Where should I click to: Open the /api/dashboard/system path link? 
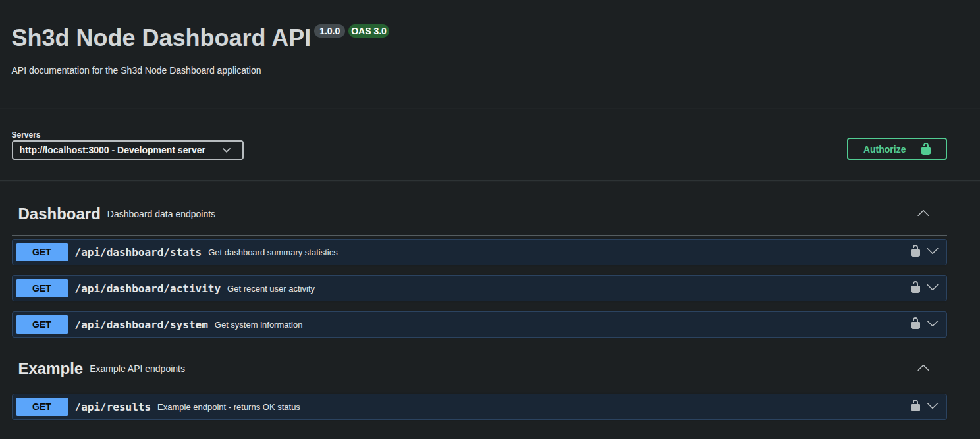(x=142, y=324)
